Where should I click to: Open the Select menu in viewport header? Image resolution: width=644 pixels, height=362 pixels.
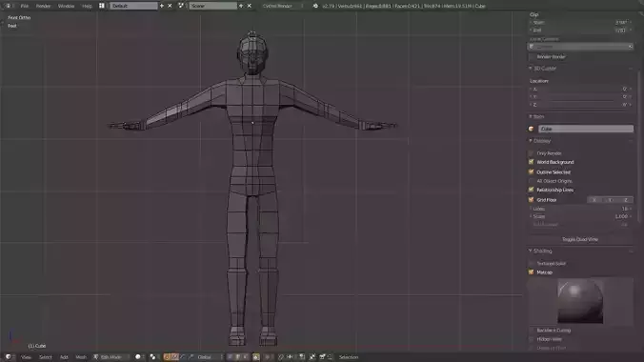pyautogui.click(x=46, y=357)
